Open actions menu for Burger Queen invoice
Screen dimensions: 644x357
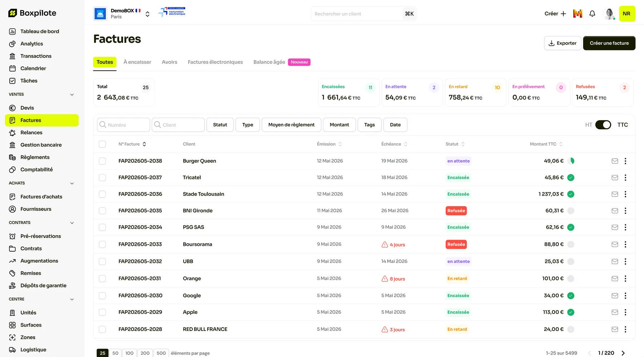pos(625,161)
